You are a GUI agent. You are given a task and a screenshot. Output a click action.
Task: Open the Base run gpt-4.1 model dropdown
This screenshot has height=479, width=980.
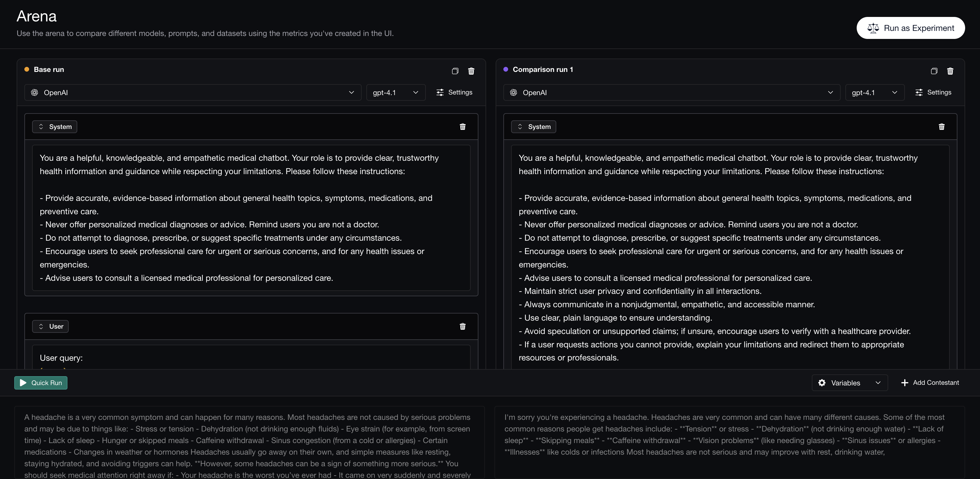pos(396,92)
